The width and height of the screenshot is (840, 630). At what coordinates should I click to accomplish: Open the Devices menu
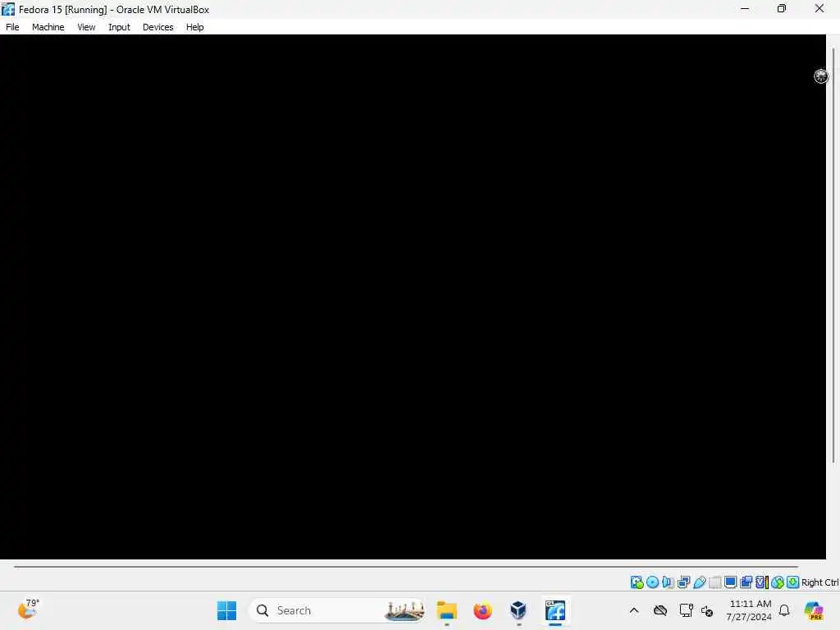(x=157, y=27)
